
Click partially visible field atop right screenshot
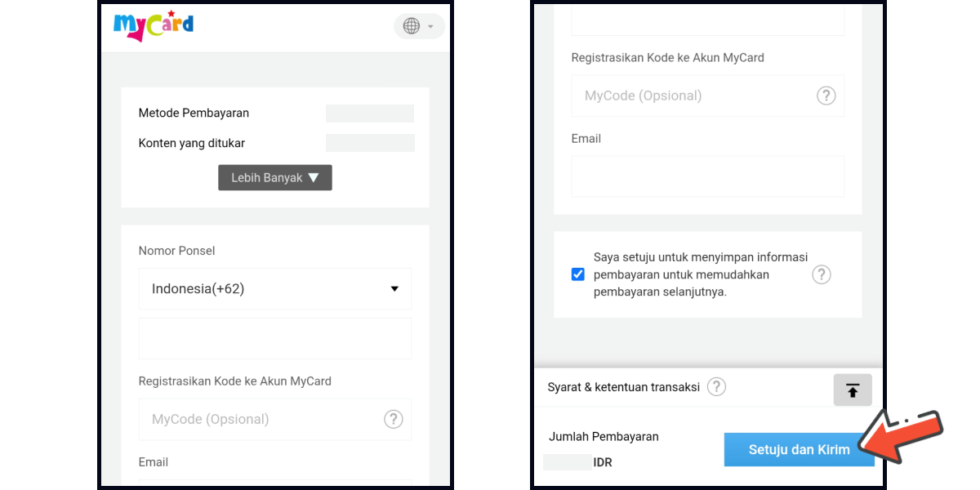(x=707, y=20)
